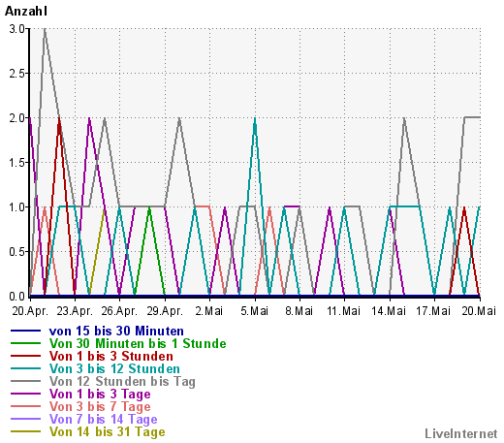
Task: Click the LiveInternet watermark text
Action: coord(461,434)
